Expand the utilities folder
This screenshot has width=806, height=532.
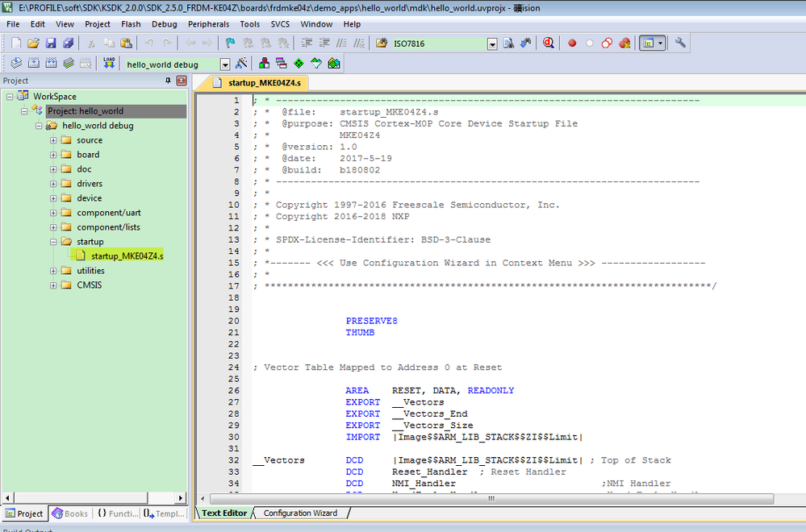click(53, 271)
